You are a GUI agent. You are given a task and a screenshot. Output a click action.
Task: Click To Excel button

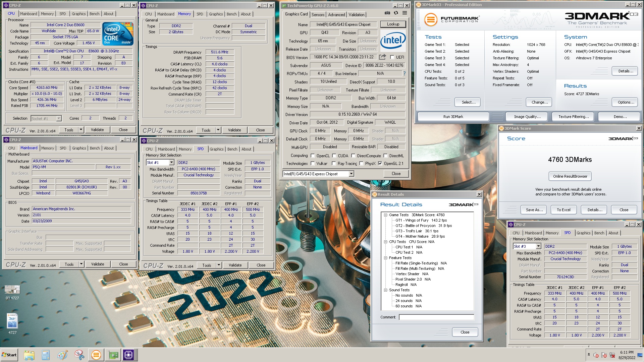click(x=563, y=210)
